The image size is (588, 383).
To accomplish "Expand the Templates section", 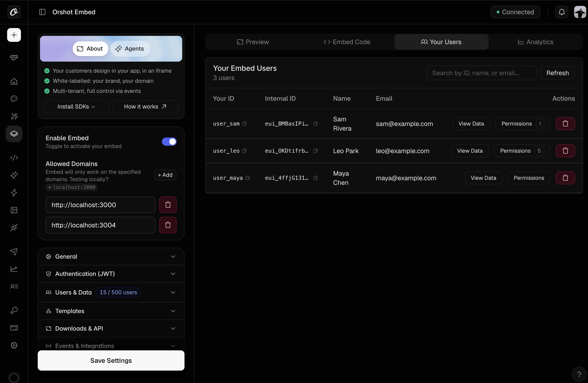I will click(x=111, y=311).
